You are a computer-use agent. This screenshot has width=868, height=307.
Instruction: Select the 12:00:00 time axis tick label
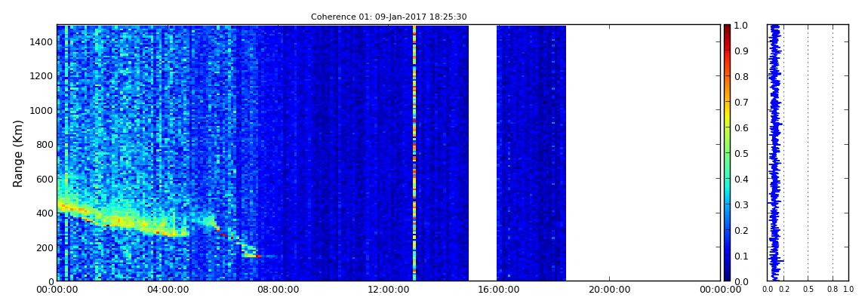(x=388, y=290)
